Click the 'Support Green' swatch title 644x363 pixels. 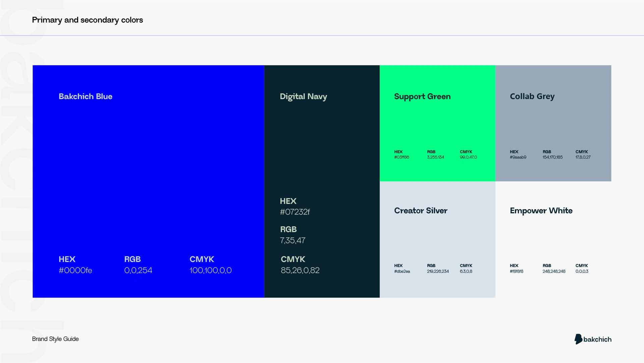coord(422,97)
